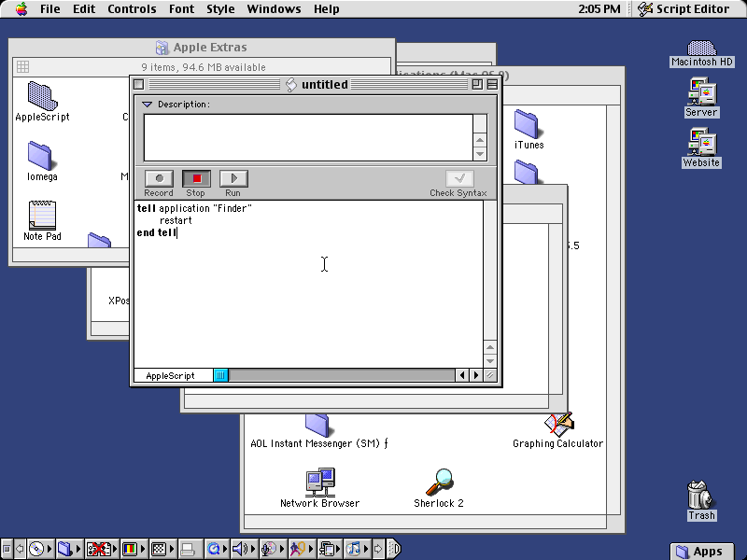Click the Description field scroll up arrow
747x560 pixels.
tap(480, 140)
